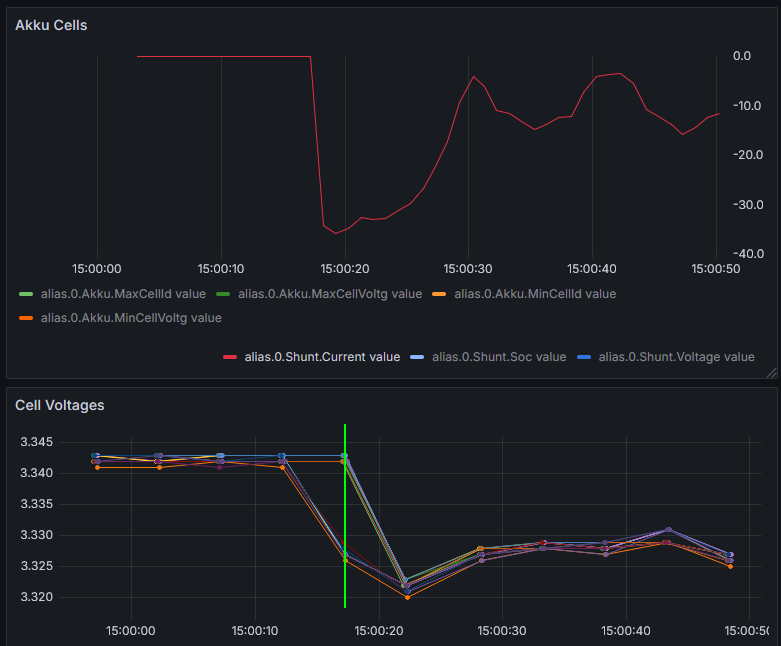The image size is (781, 646).
Task: Open the light green MaxCellId color swatch
Action: (x=27, y=294)
